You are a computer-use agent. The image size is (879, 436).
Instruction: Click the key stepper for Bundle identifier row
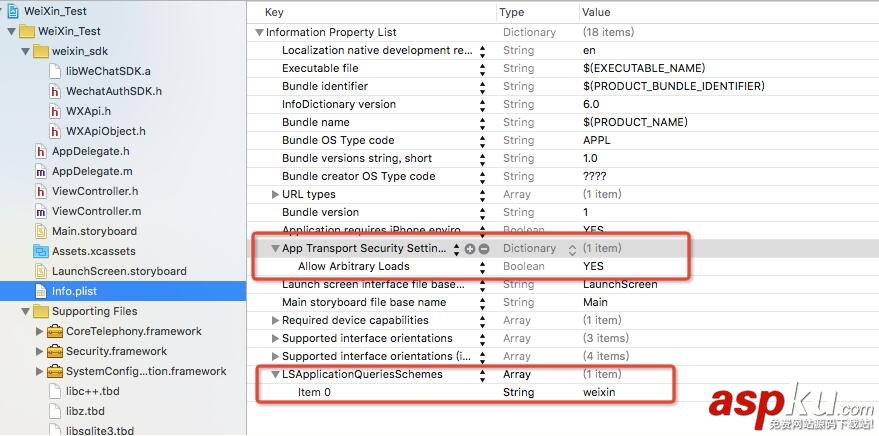pyautogui.click(x=483, y=86)
